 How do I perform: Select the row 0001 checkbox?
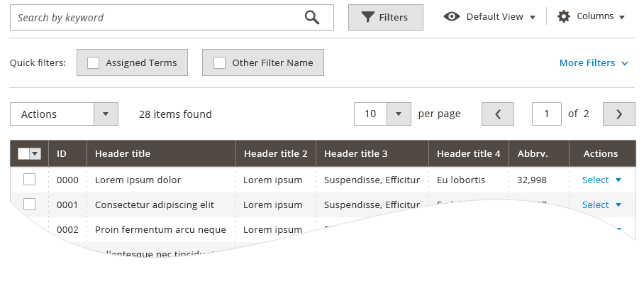29,204
